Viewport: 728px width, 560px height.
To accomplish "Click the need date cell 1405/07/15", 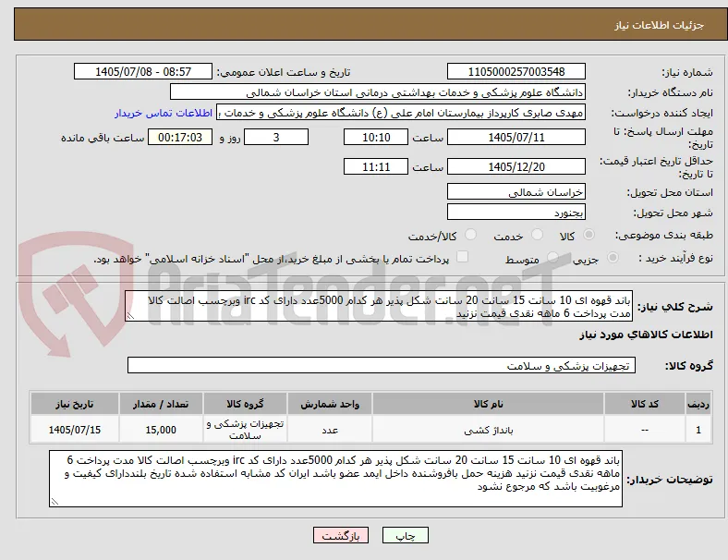I will [x=75, y=430].
